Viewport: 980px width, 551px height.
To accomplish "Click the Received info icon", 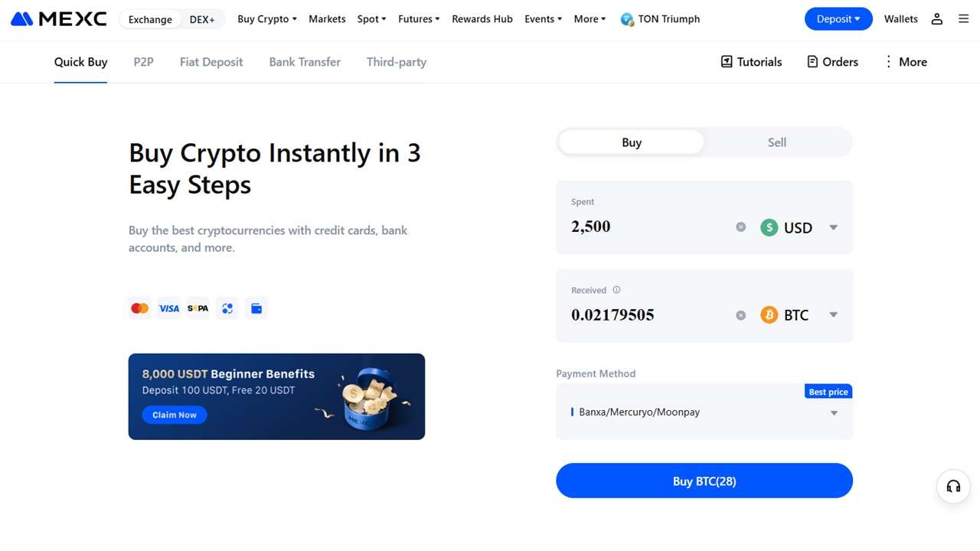I will 616,290.
